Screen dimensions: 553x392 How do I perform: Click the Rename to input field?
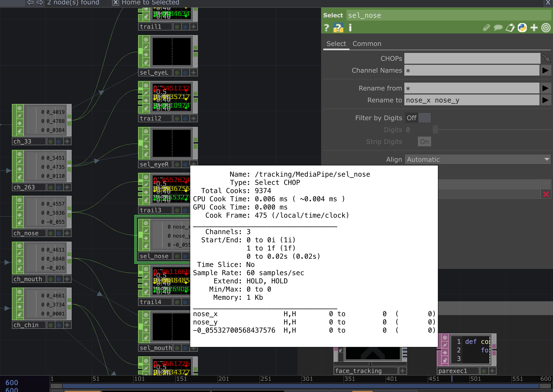pos(472,100)
